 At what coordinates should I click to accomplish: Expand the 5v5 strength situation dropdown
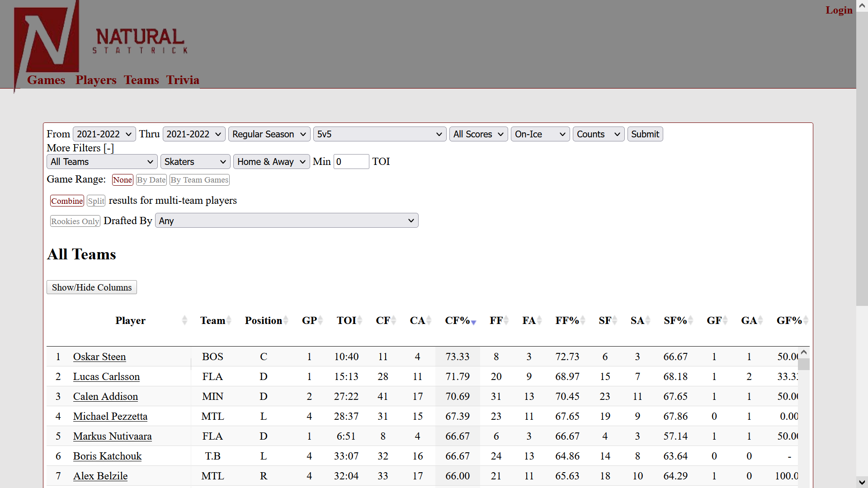(378, 134)
